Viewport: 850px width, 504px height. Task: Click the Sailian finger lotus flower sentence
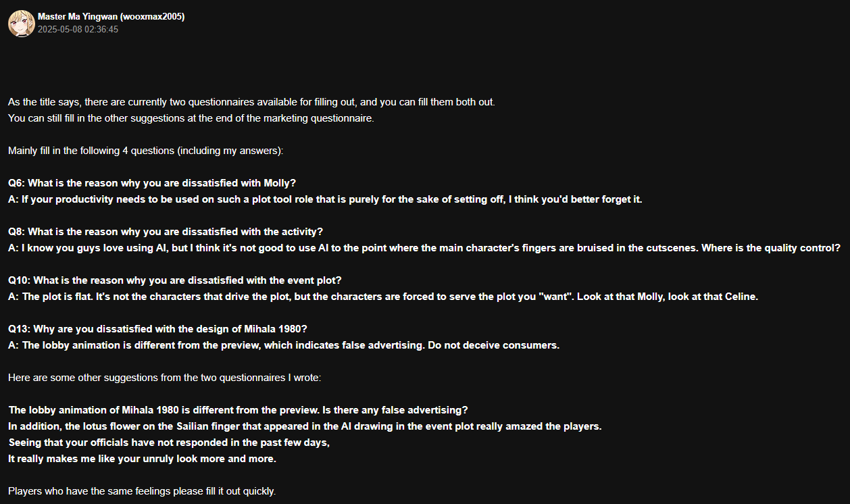click(x=305, y=426)
